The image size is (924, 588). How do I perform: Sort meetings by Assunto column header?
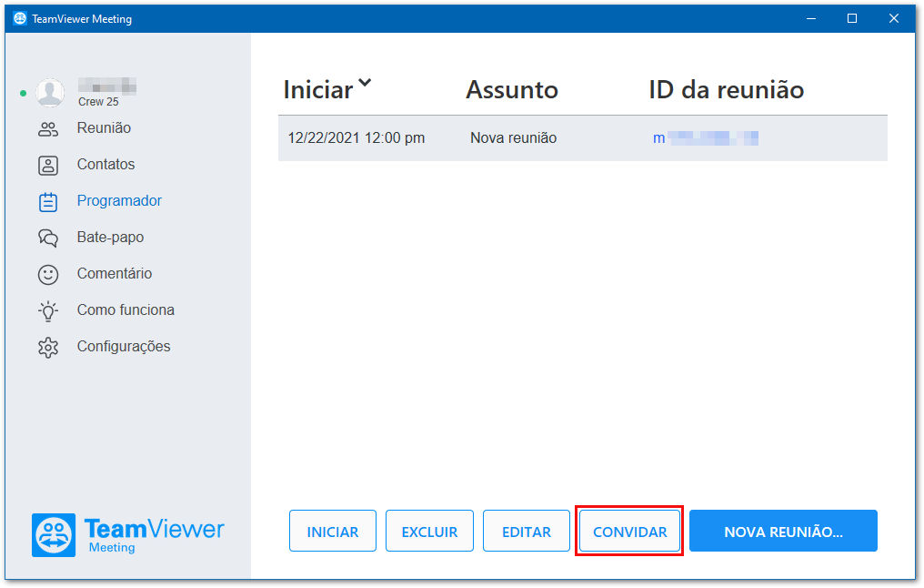pyautogui.click(x=511, y=89)
